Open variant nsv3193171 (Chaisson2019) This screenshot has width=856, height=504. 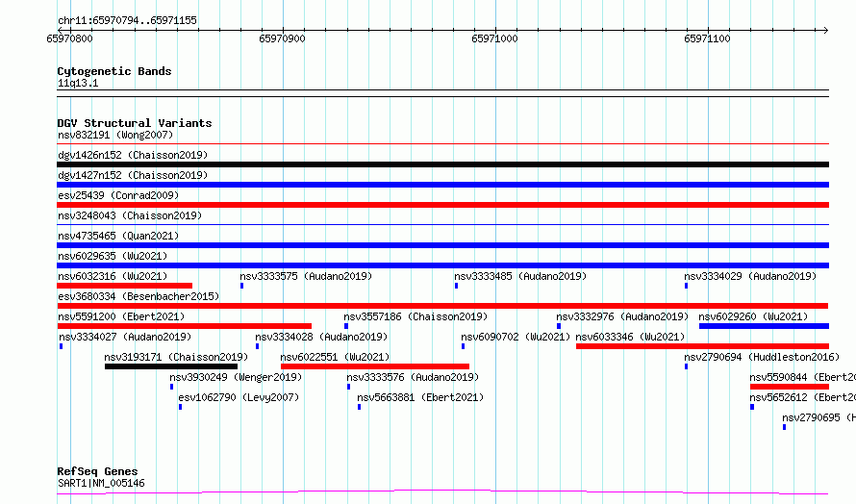coord(176,357)
